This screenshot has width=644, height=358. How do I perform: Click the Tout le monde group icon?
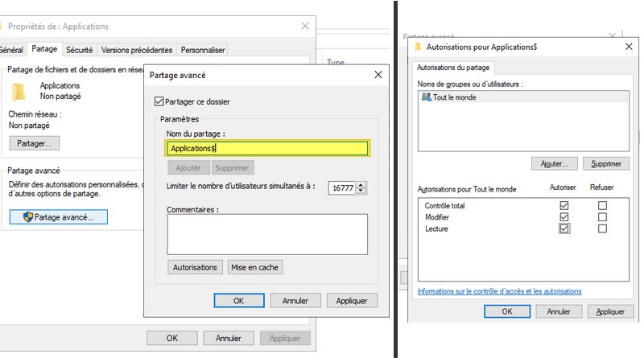coord(426,97)
